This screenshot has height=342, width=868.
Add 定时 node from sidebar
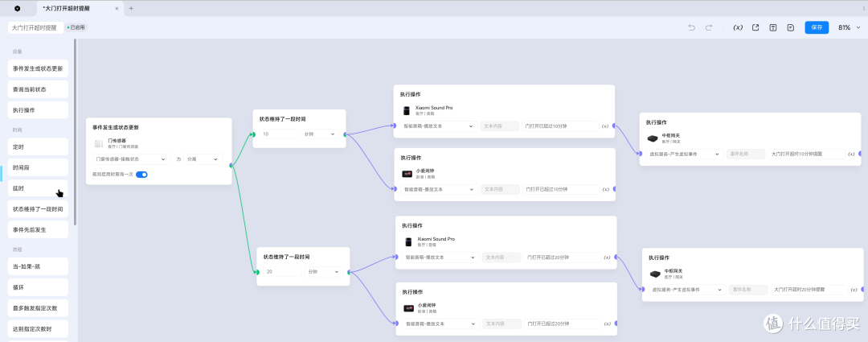38,147
